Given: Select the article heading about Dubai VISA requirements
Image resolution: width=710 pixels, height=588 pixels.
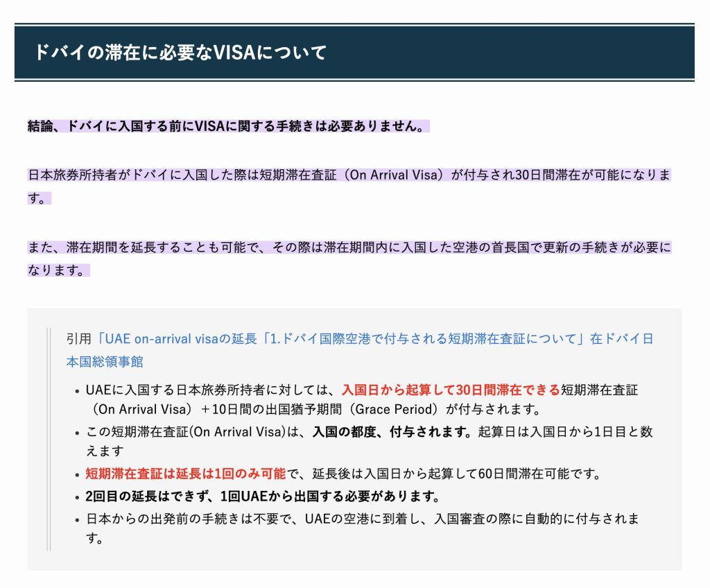Looking at the screenshot, I should (x=180, y=51).
